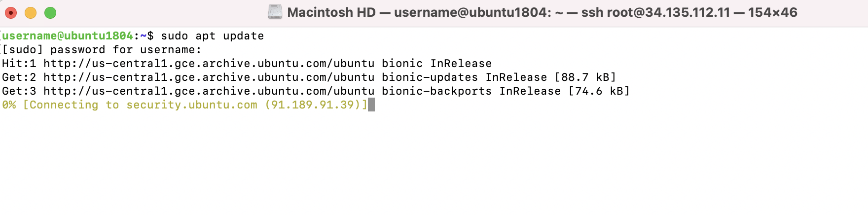Click the Hit:1 bionic InRelease URL
Screen dimensions: 868x215
pos(209,64)
